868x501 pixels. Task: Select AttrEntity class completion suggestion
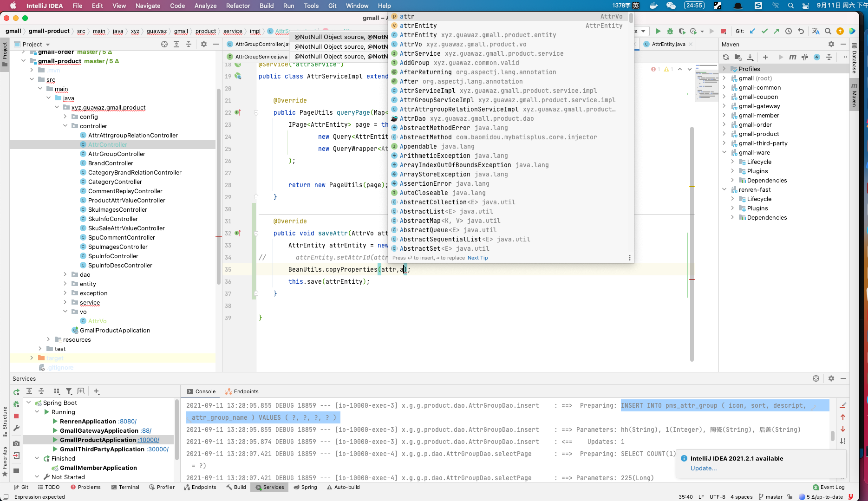[508, 35]
